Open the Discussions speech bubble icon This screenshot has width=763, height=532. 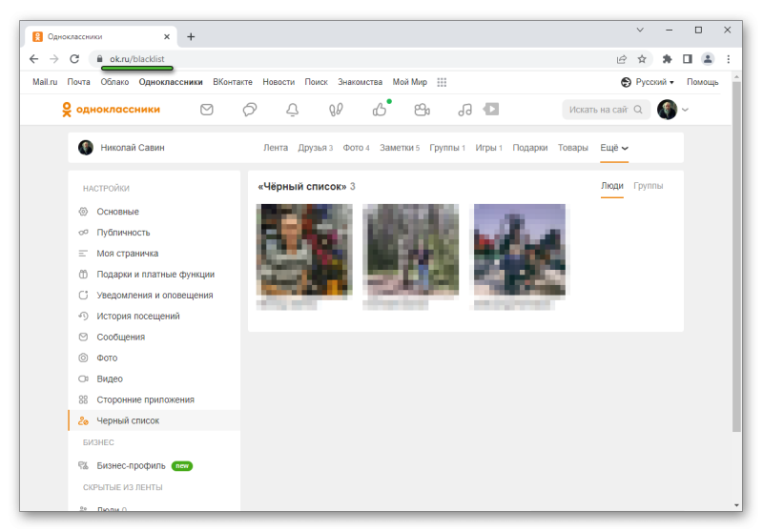pos(250,110)
